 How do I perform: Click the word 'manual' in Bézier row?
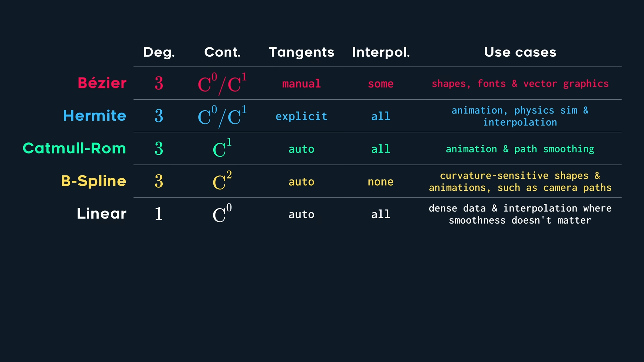[301, 83]
